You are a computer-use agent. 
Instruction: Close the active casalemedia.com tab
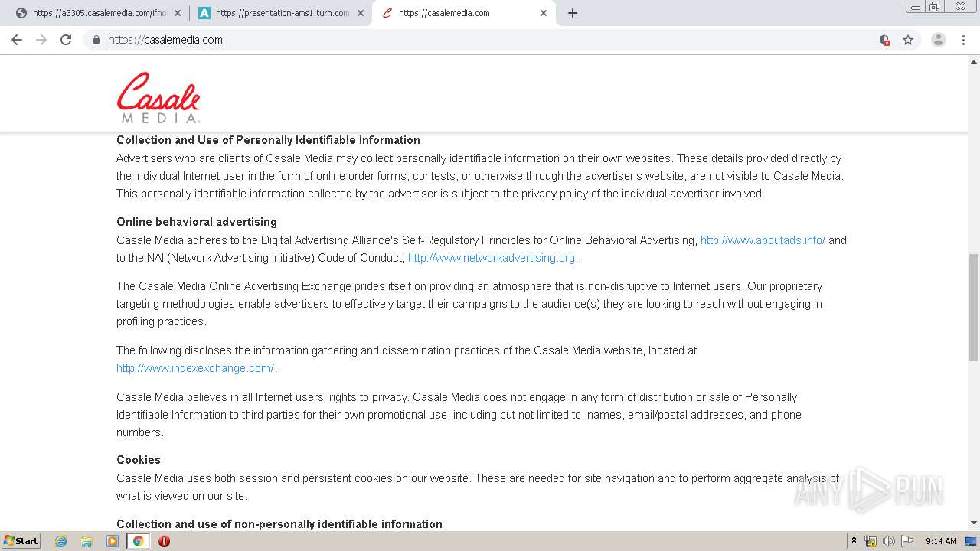coord(544,13)
